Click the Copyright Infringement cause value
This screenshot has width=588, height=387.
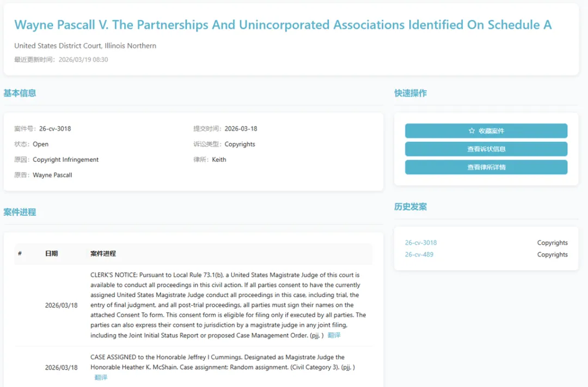point(66,160)
